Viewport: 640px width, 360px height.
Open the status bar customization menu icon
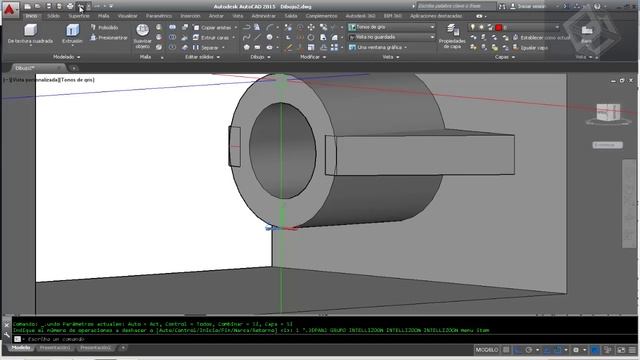click(632, 350)
